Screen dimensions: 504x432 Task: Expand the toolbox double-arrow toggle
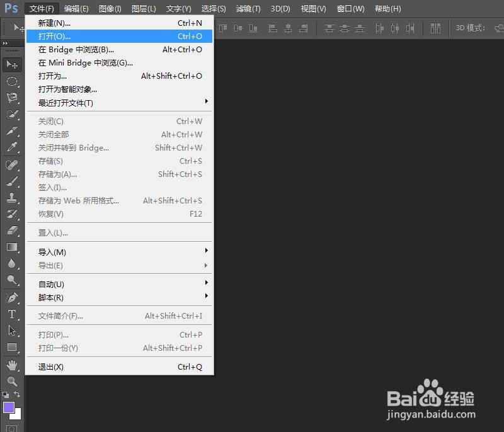tap(5, 43)
